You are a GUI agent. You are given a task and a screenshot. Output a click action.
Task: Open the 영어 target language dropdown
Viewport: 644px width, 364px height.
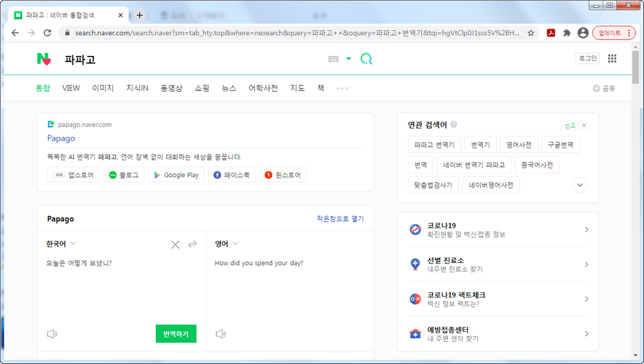(x=226, y=244)
